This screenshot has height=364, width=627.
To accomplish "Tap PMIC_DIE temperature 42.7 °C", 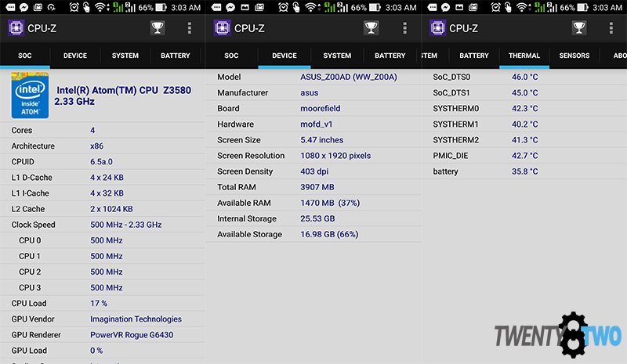I will tap(524, 156).
